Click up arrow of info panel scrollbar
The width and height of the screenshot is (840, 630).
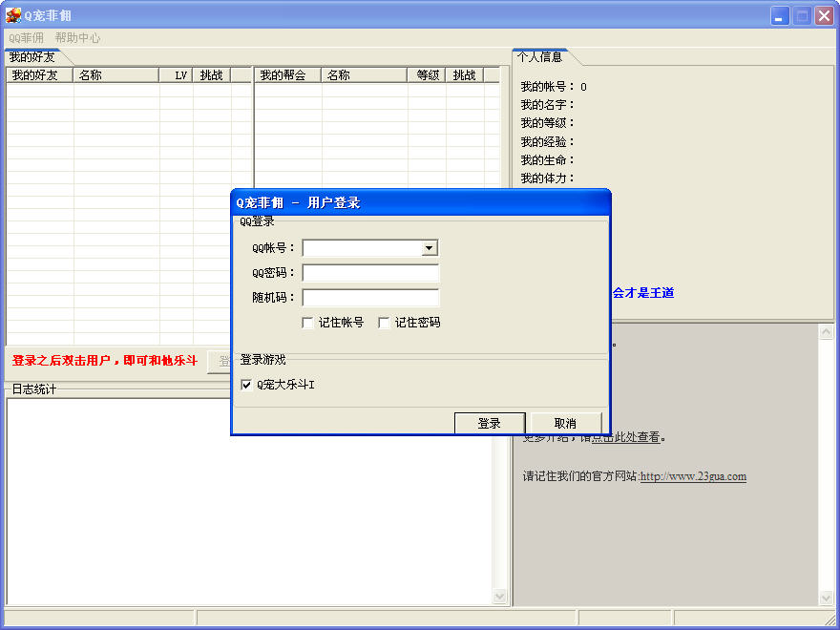[826, 332]
